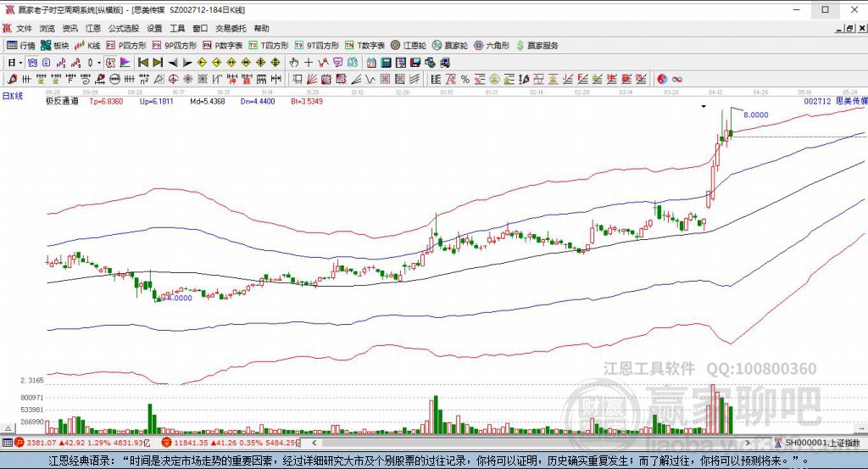Activate the crosshair cursor tool
This screenshot has height=469, width=868.
click(309, 63)
